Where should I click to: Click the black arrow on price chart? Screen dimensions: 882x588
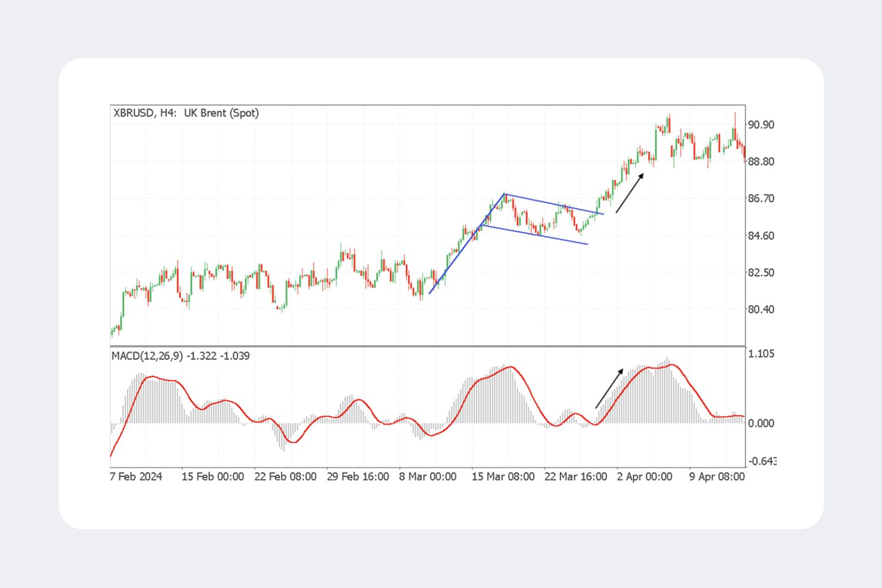coord(630,193)
